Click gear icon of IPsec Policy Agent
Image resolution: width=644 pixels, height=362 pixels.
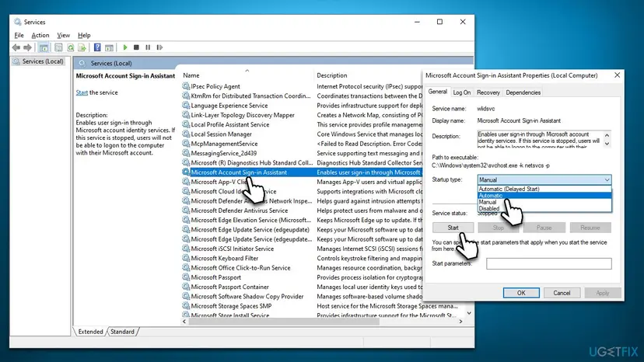tap(186, 86)
